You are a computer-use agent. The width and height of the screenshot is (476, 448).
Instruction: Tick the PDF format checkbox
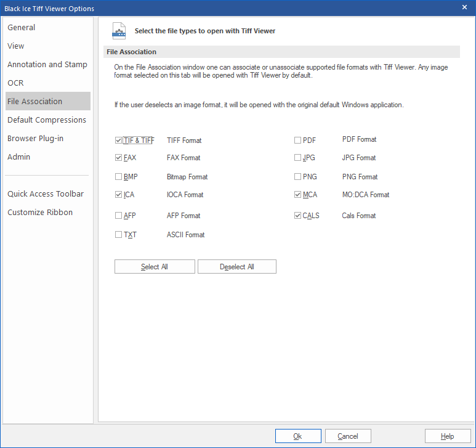(x=298, y=141)
